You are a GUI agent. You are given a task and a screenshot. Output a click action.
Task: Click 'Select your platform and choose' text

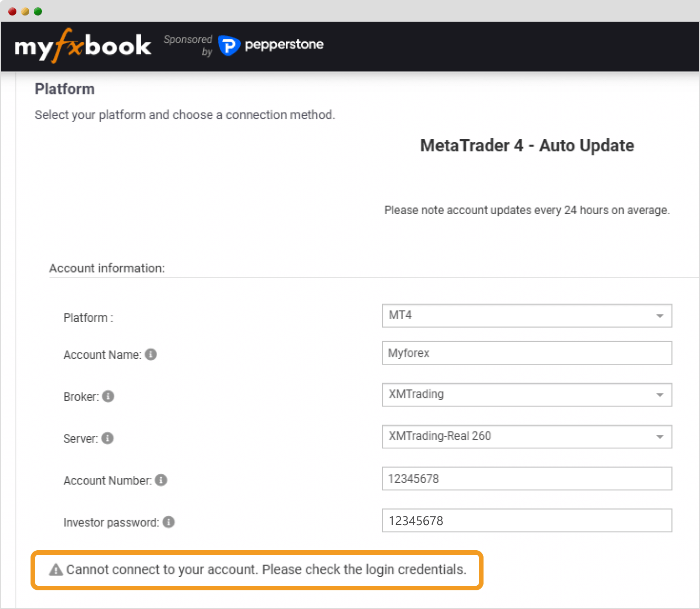(185, 115)
